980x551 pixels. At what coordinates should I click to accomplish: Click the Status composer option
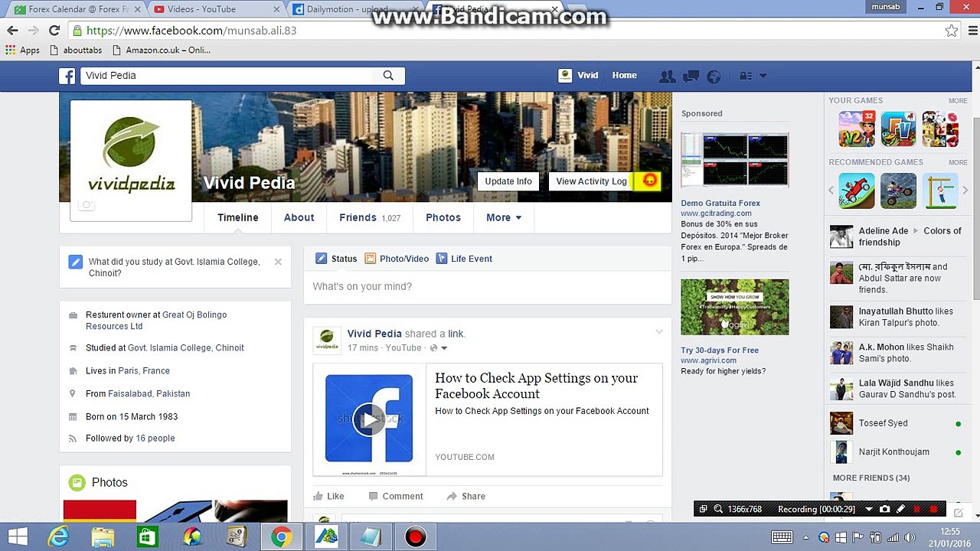click(336, 259)
